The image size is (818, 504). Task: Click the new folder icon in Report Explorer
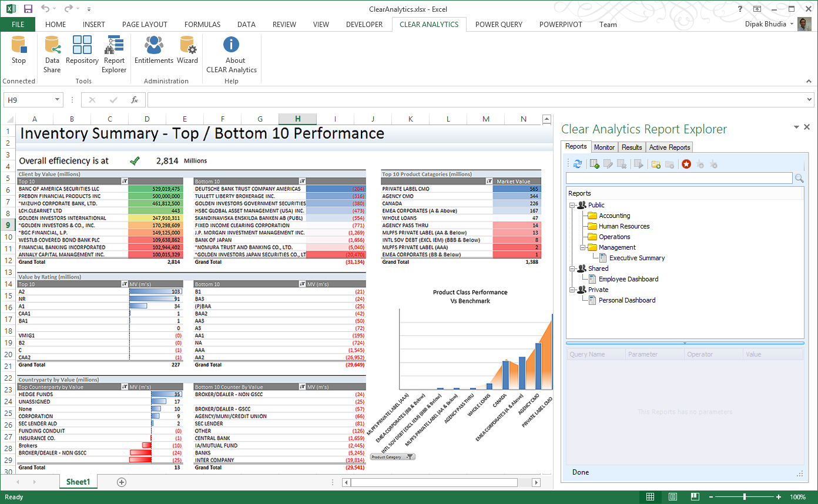(x=656, y=164)
